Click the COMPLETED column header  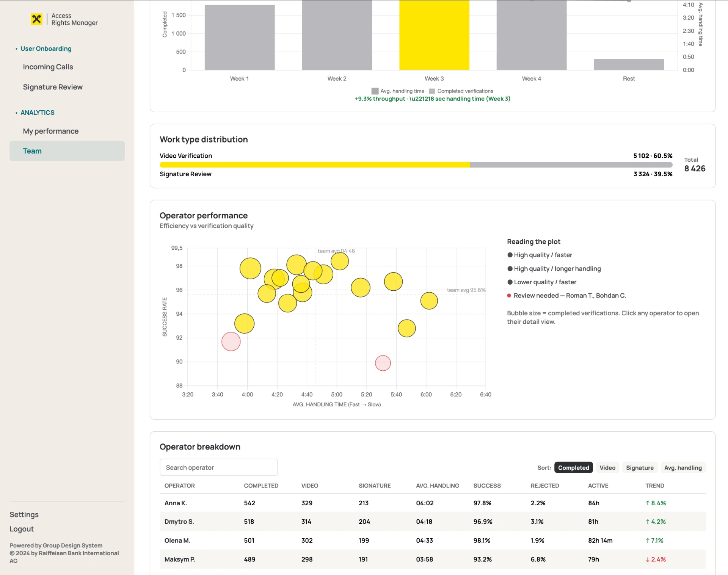(261, 486)
